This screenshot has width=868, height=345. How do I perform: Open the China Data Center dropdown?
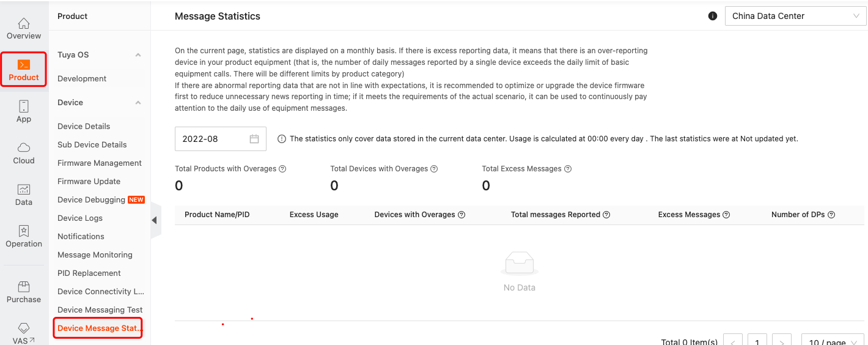point(796,16)
